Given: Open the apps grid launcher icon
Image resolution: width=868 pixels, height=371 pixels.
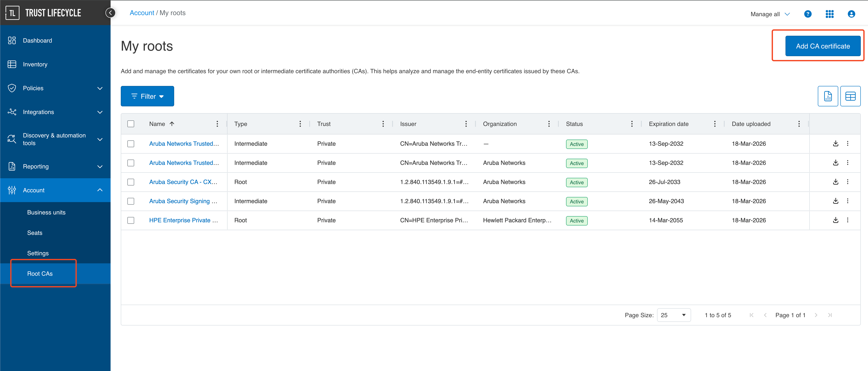Looking at the screenshot, I should pos(830,14).
